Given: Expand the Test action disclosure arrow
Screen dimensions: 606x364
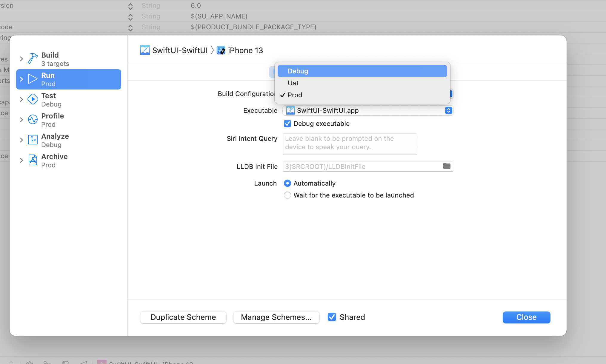Looking at the screenshot, I should click(x=21, y=99).
